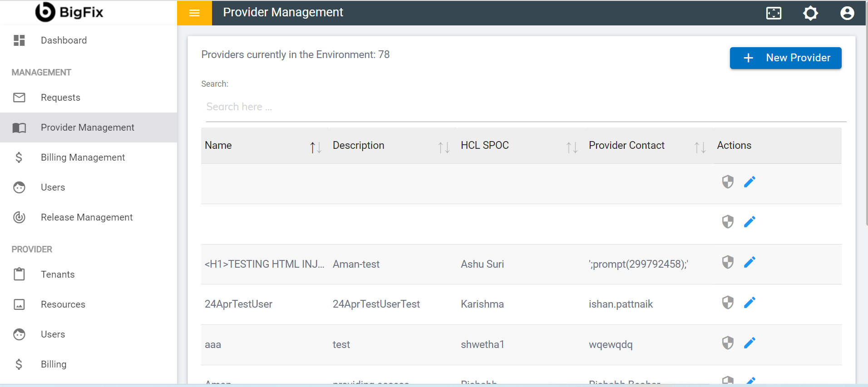Open Dashboard in sidebar
868x387 pixels.
pos(89,40)
